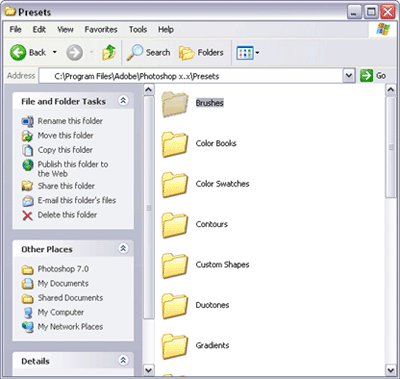The width and height of the screenshot is (400, 379).
Task: Click Move this folder link
Action: (65, 135)
